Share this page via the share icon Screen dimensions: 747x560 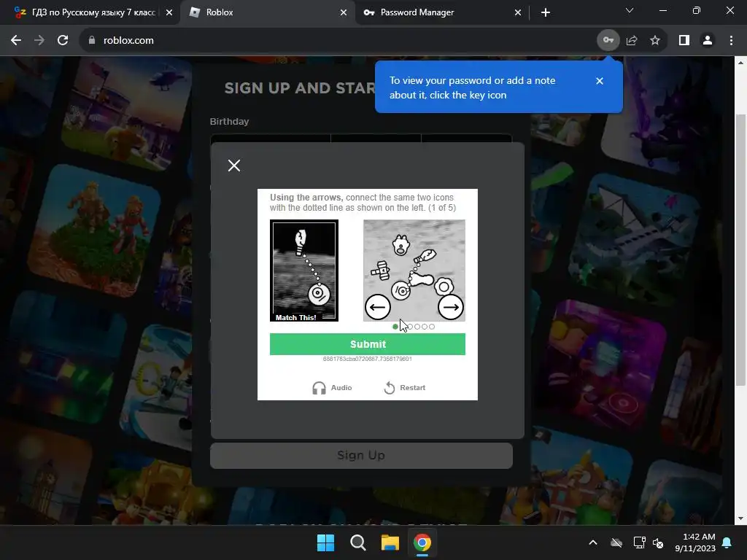[632, 41]
